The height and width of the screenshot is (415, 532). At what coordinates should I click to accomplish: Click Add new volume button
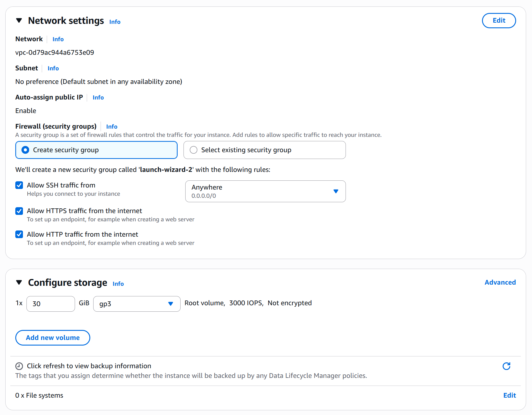click(53, 338)
